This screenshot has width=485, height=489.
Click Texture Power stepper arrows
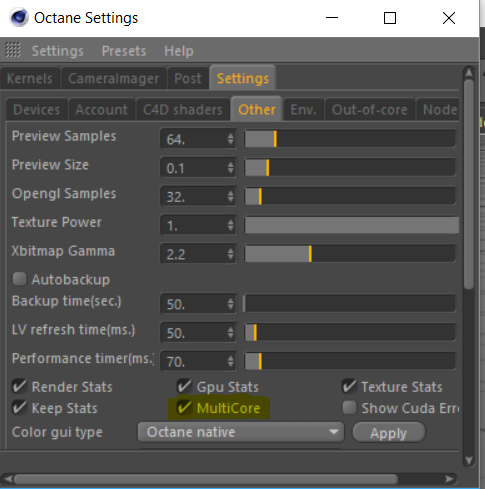[231, 225]
